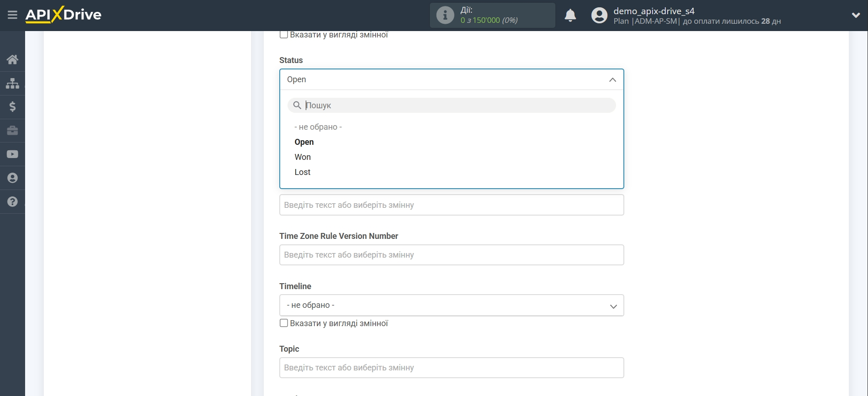Screen dimensions: 868x396
Task: Open the YouTube video tutorials icon
Action: coord(12,154)
